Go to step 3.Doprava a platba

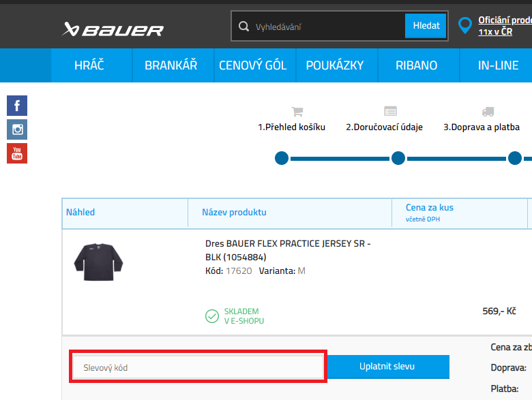tap(482, 127)
